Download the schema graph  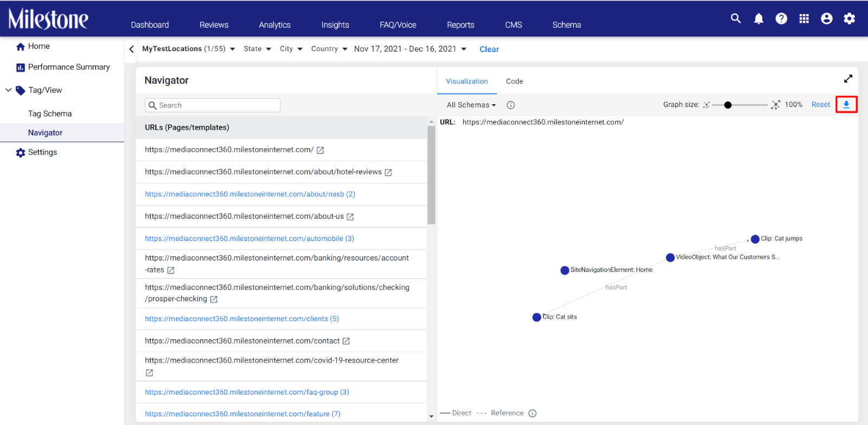click(x=846, y=105)
